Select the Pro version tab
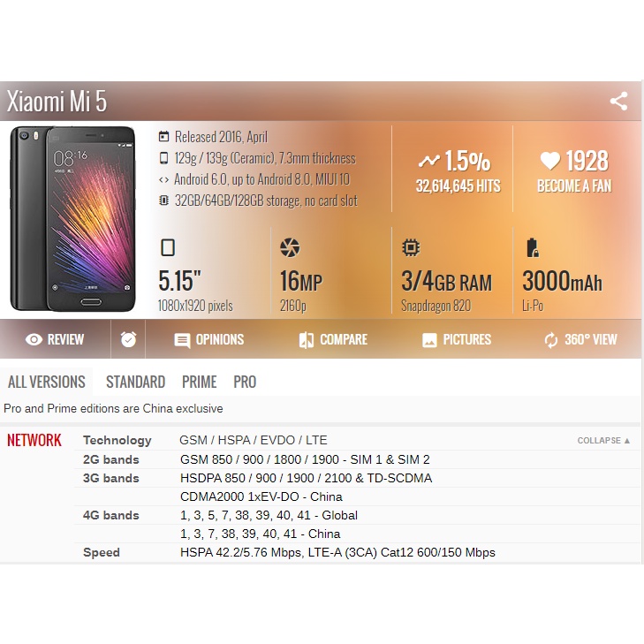644x644 pixels. pos(245,382)
